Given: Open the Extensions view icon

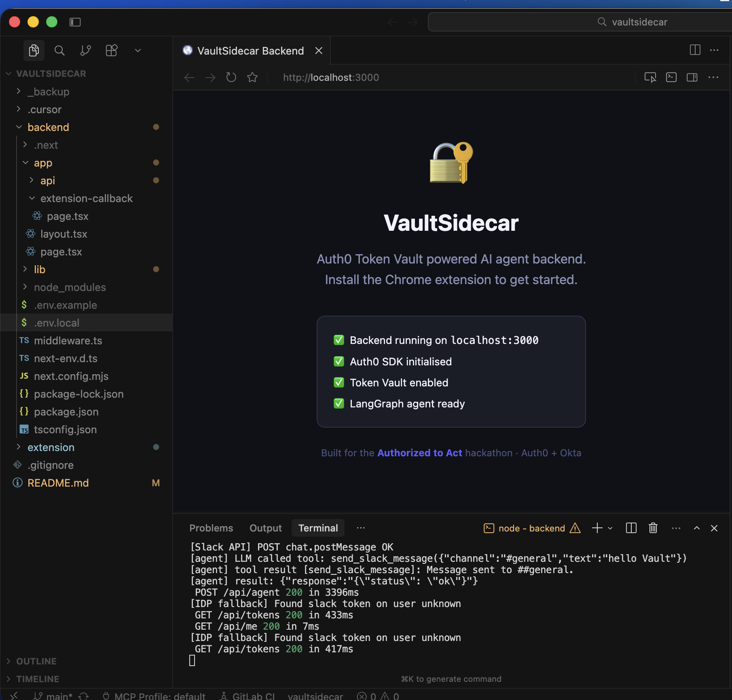Looking at the screenshot, I should (x=112, y=51).
